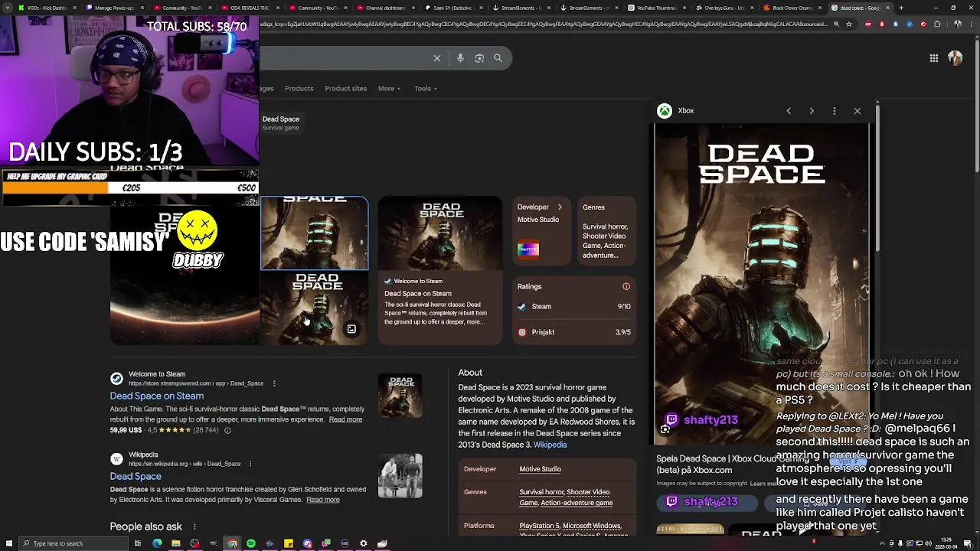
Task: Open Steam result Dead Space thumbnail
Action: (400, 396)
